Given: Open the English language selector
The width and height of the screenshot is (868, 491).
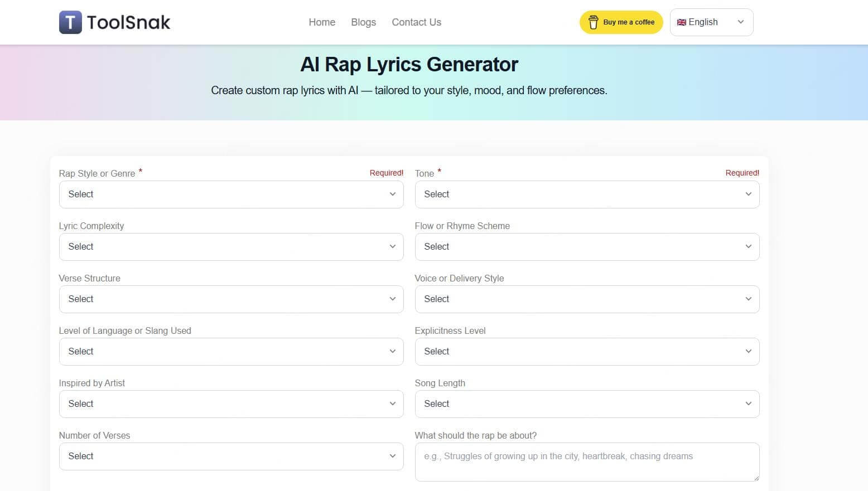Looking at the screenshot, I should click(711, 22).
